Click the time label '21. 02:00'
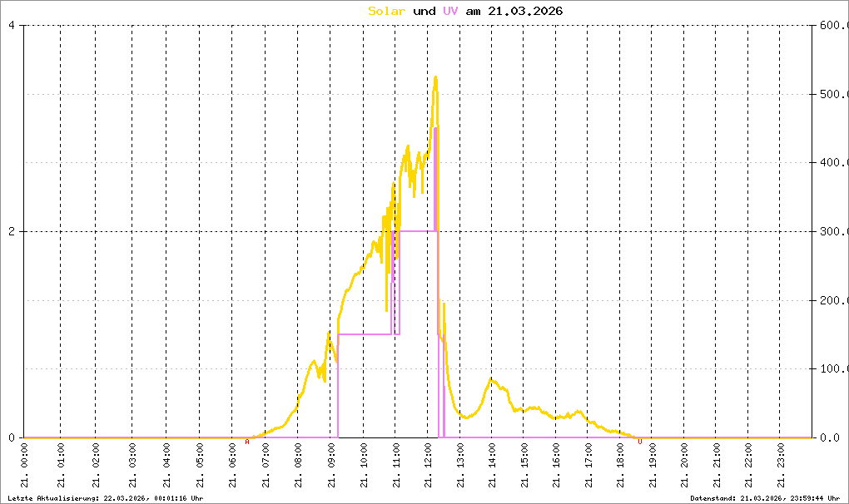 pyautogui.click(x=96, y=465)
